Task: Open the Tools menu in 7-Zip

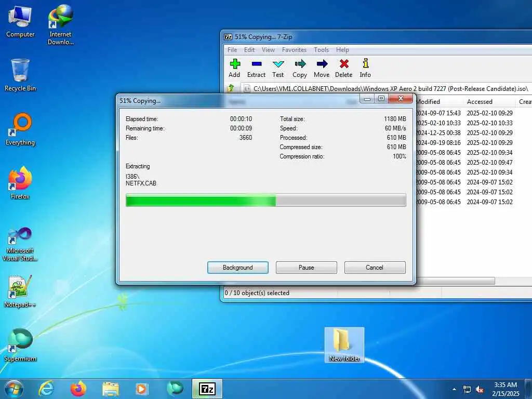Action: (x=321, y=49)
